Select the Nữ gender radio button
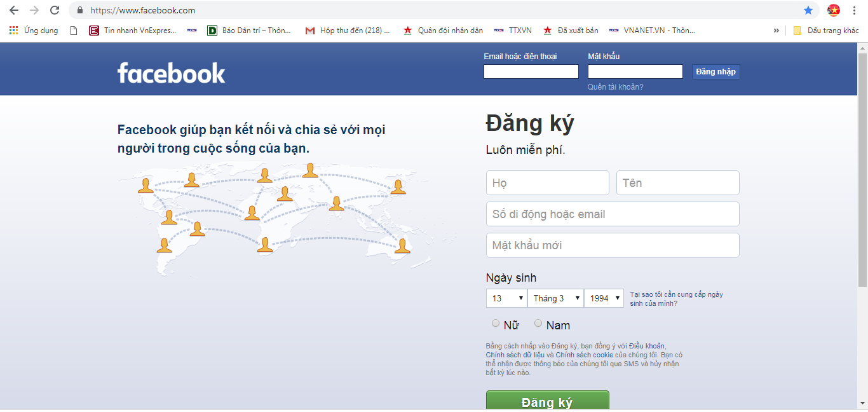This screenshot has height=412, width=868. tap(496, 323)
